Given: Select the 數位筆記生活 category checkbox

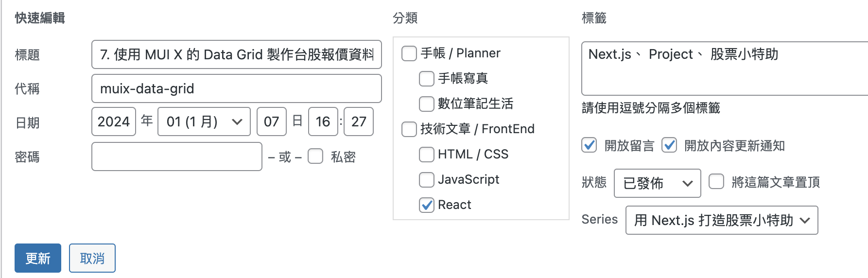Looking at the screenshot, I should click(427, 104).
